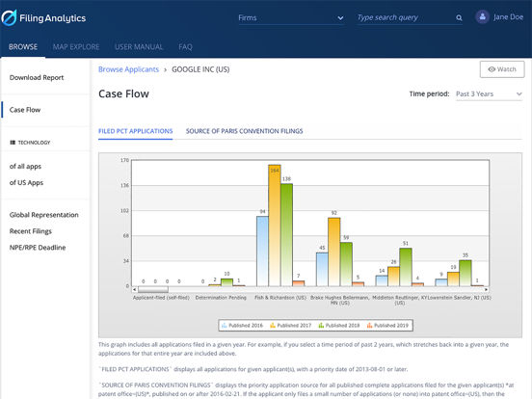
Task: Click the Fish & Richardson 164 orange bar
Action: coord(275,226)
